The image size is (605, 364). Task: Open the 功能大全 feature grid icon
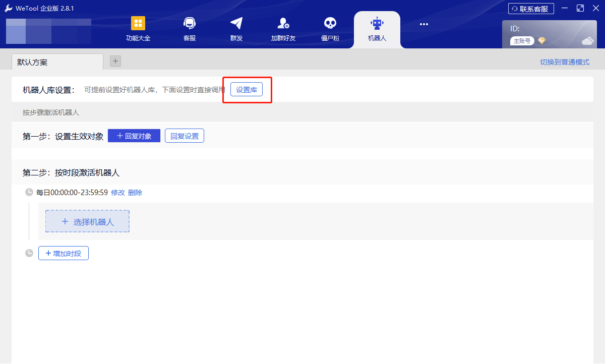pyautogui.click(x=138, y=23)
